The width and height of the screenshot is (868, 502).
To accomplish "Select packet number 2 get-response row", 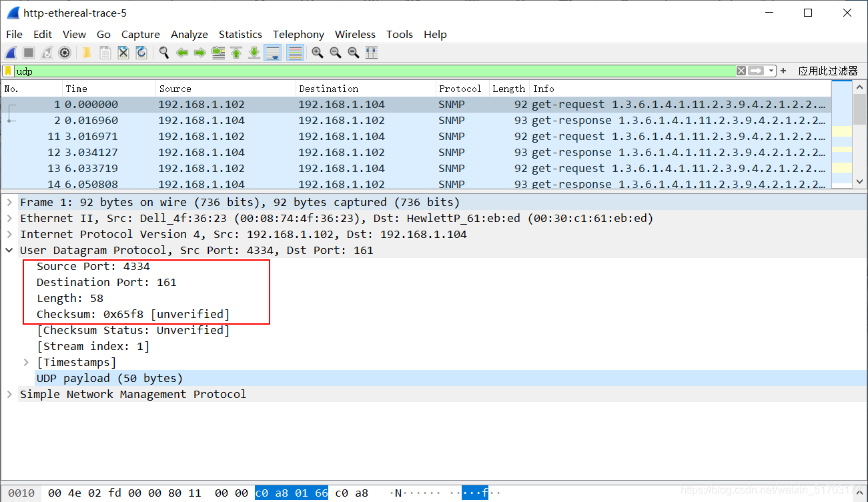I will [416, 121].
